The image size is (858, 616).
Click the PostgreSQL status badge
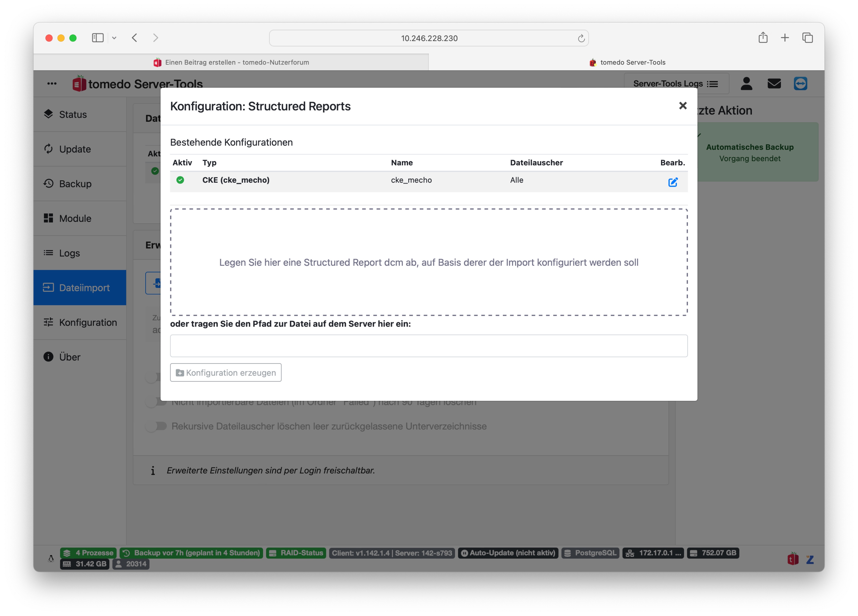pyautogui.click(x=590, y=553)
